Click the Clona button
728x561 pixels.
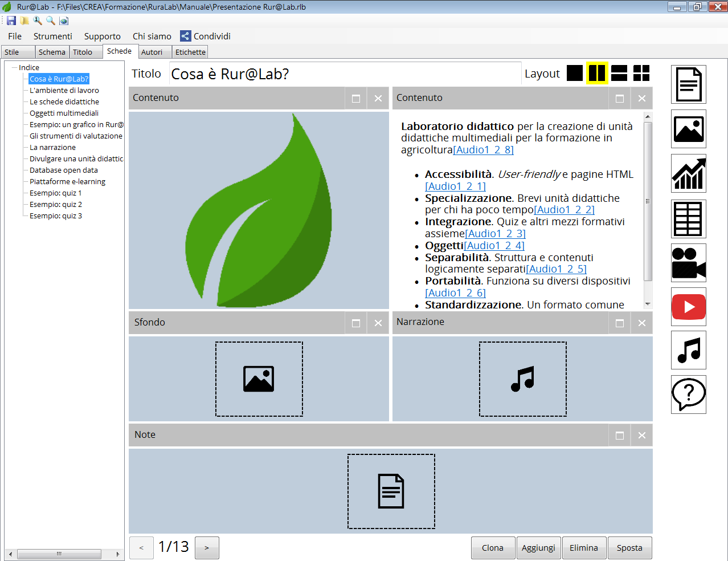(493, 548)
